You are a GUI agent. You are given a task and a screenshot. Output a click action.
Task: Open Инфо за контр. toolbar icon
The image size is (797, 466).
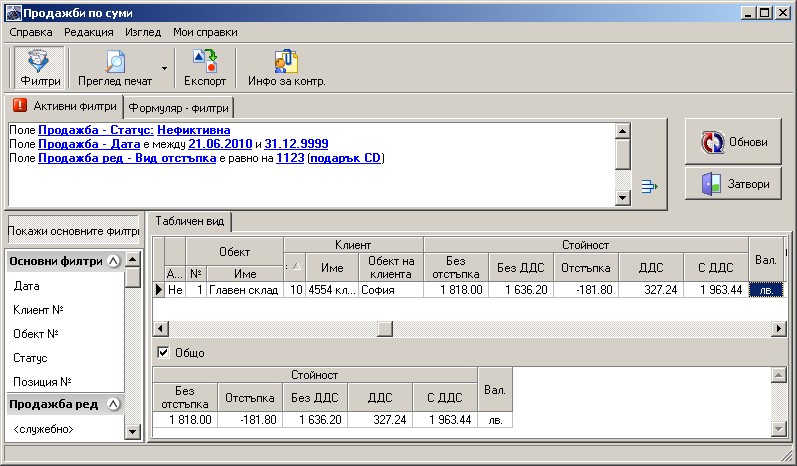[287, 68]
